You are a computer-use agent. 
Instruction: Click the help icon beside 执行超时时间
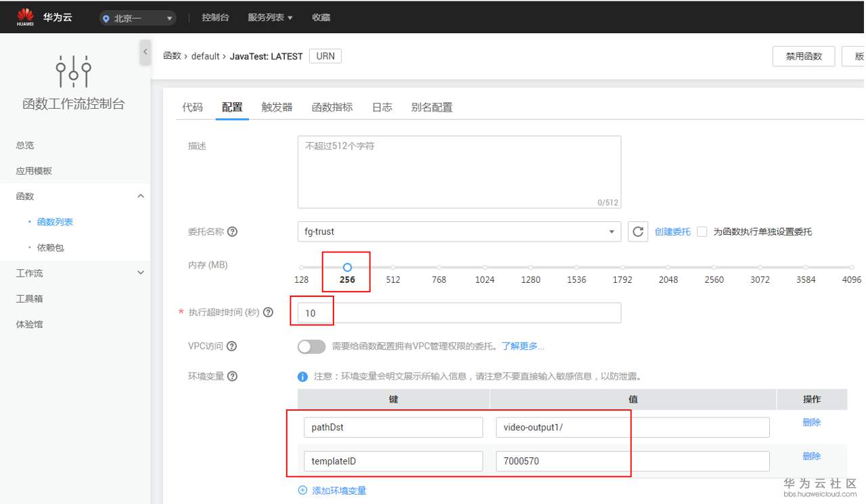(267, 313)
